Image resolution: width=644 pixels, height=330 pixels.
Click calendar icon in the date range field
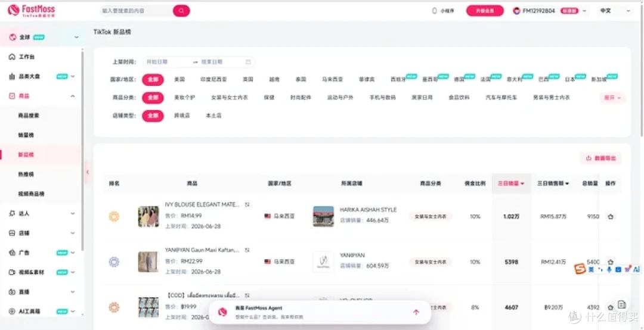point(248,62)
